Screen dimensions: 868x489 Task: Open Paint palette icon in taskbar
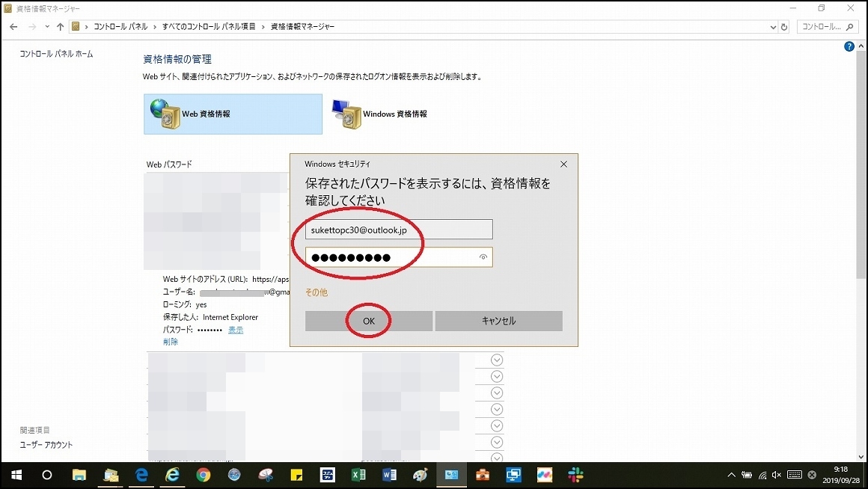[x=421, y=476]
